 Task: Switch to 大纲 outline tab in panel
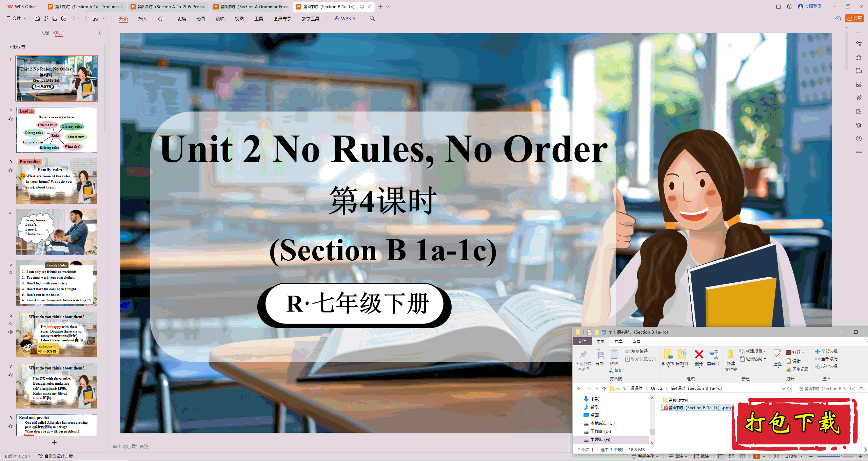click(44, 33)
